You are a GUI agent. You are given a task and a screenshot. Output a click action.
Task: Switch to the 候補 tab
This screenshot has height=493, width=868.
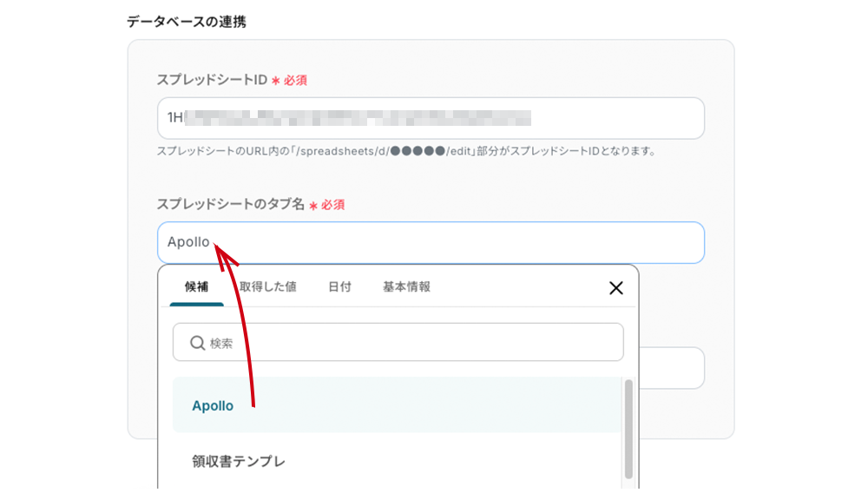click(196, 286)
